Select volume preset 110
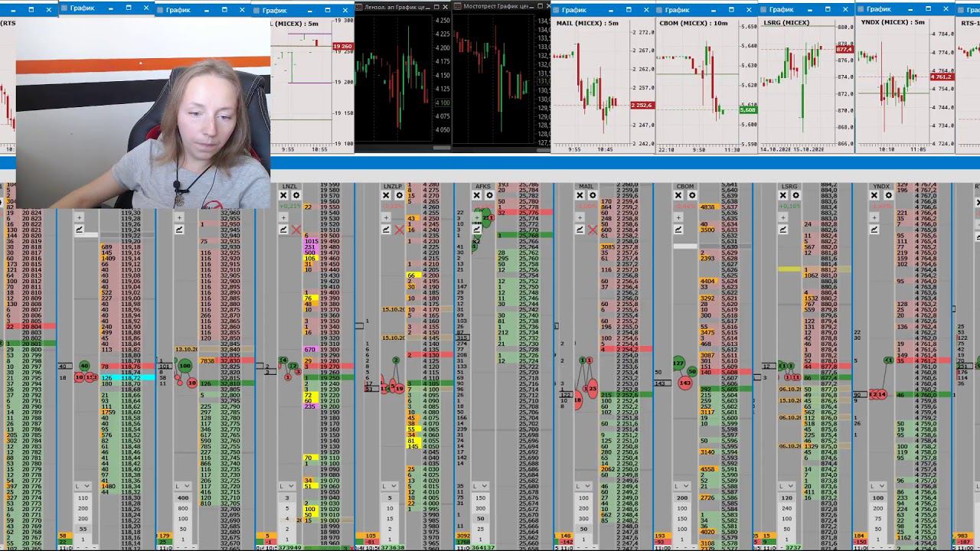 pyautogui.click(x=83, y=498)
